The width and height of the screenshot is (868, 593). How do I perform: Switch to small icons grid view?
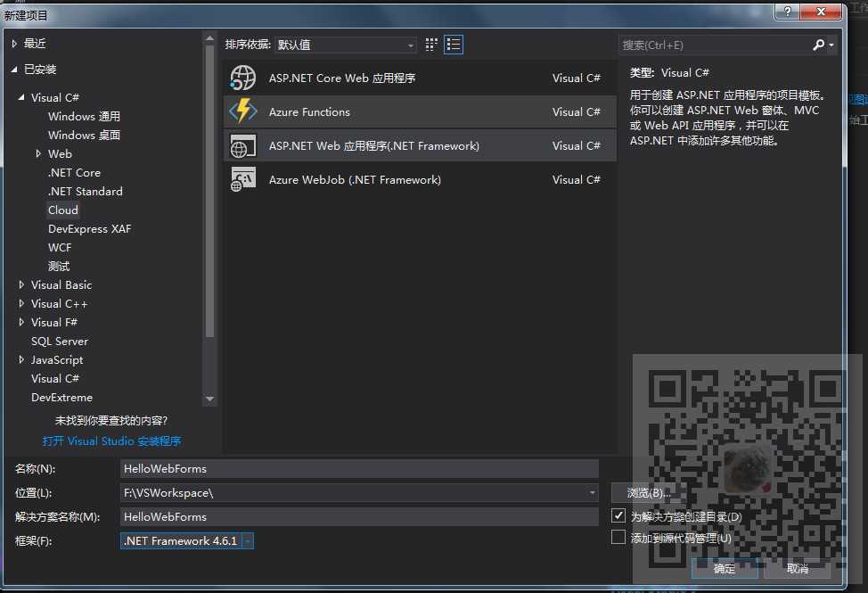tap(431, 45)
